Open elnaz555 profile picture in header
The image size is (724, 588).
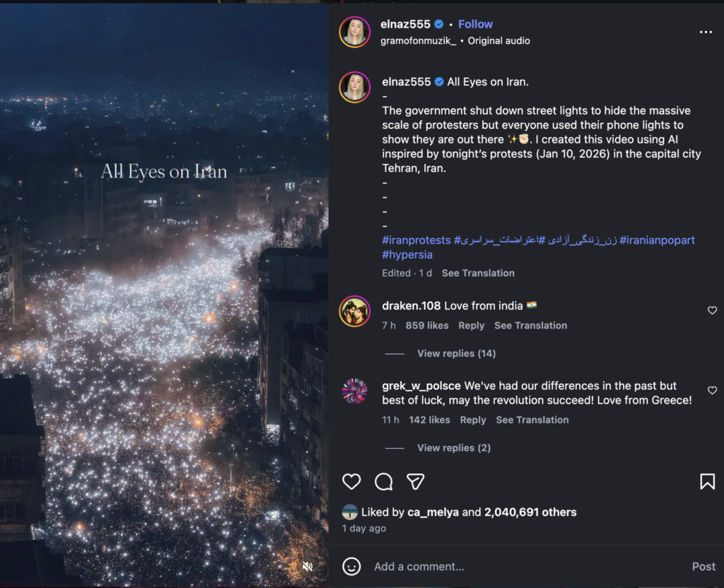coord(355,32)
